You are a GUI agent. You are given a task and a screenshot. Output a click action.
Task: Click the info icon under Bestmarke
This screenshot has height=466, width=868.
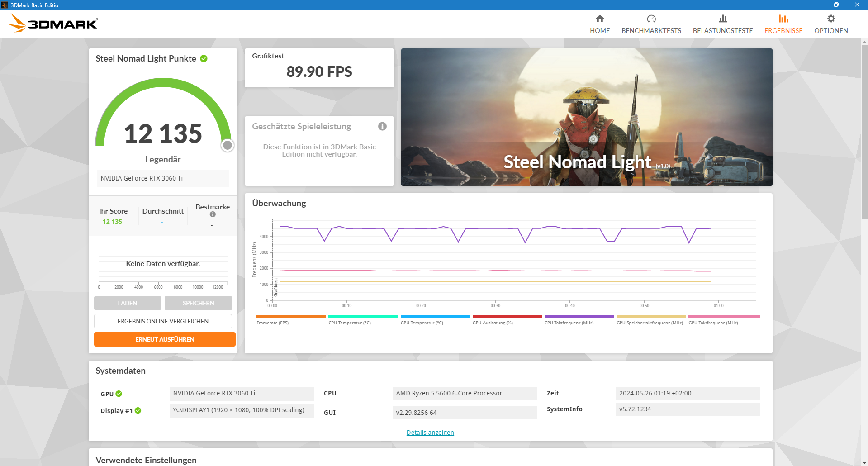pyautogui.click(x=212, y=214)
